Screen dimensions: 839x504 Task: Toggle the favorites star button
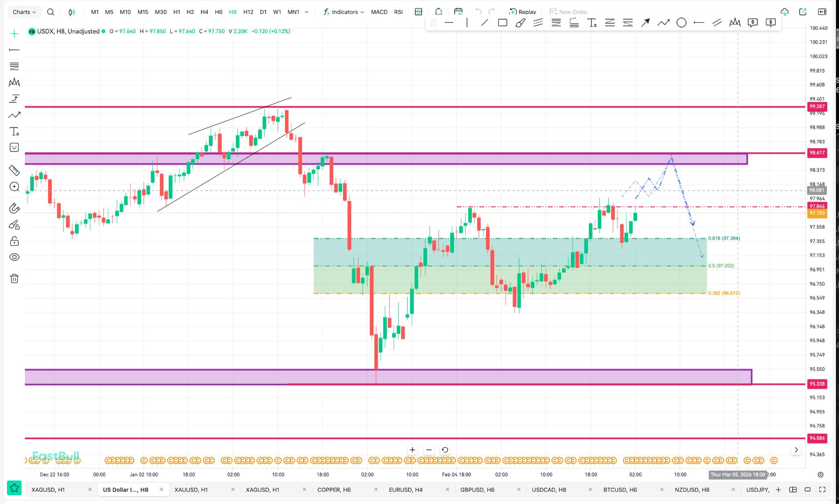(x=14, y=488)
